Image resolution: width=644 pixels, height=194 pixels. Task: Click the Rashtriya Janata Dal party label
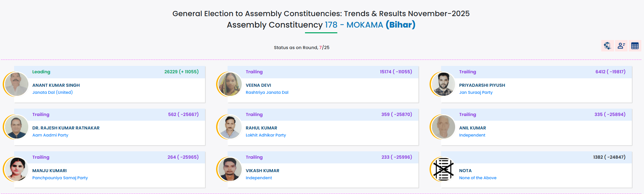267,92
